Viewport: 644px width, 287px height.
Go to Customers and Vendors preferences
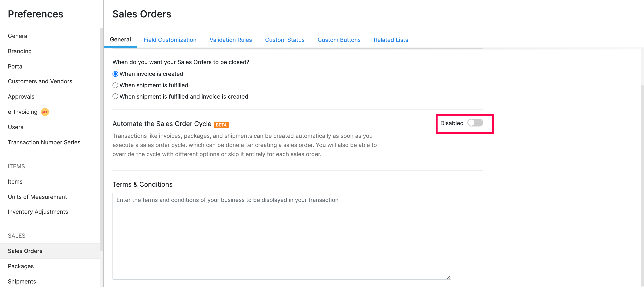(40, 81)
